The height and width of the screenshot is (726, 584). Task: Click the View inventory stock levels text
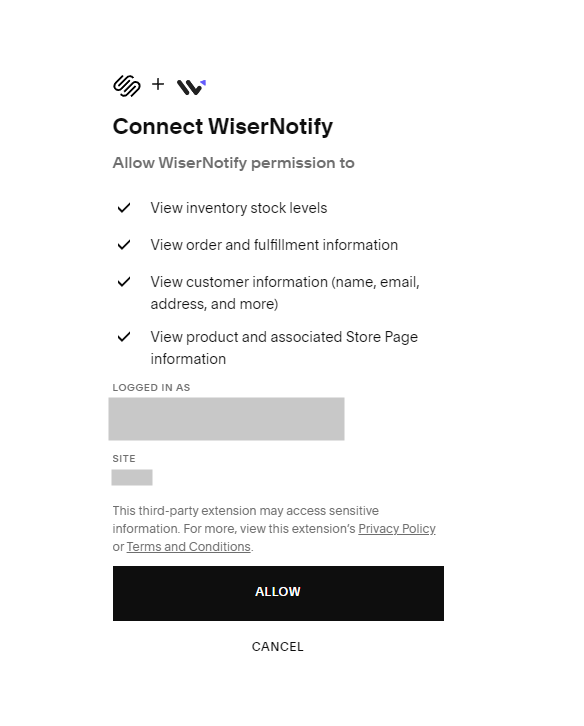[x=239, y=208]
